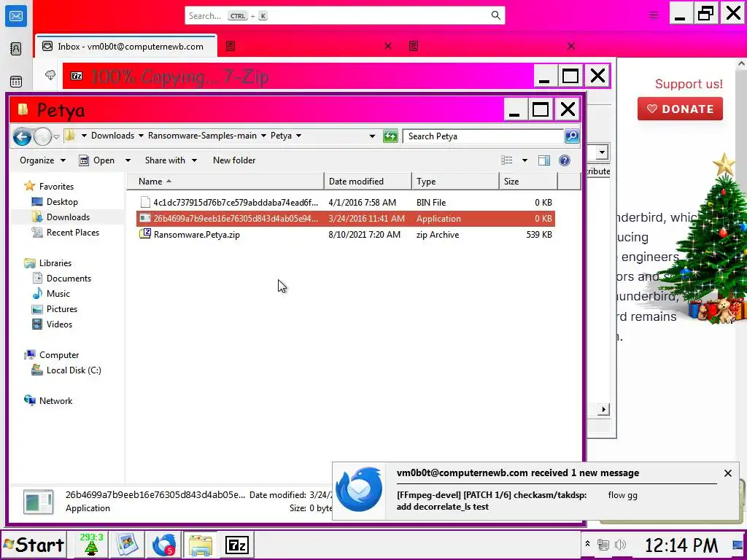Select Computer in the navigation pane
Viewport: 747px width, 560px height.
(58, 355)
